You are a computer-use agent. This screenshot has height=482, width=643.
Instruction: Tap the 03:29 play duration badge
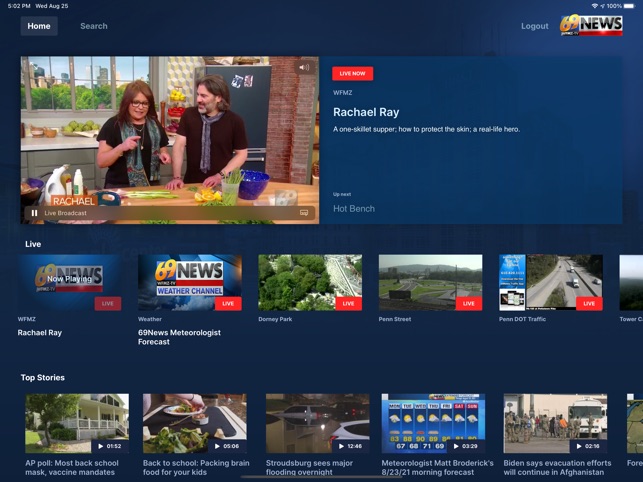click(x=466, y=446)
